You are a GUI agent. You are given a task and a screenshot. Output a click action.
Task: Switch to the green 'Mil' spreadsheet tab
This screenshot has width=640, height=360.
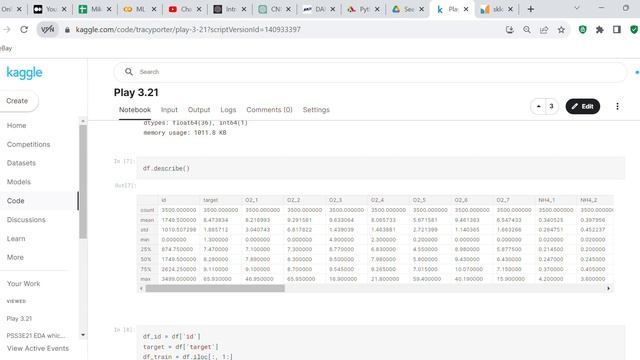[91, 9]
